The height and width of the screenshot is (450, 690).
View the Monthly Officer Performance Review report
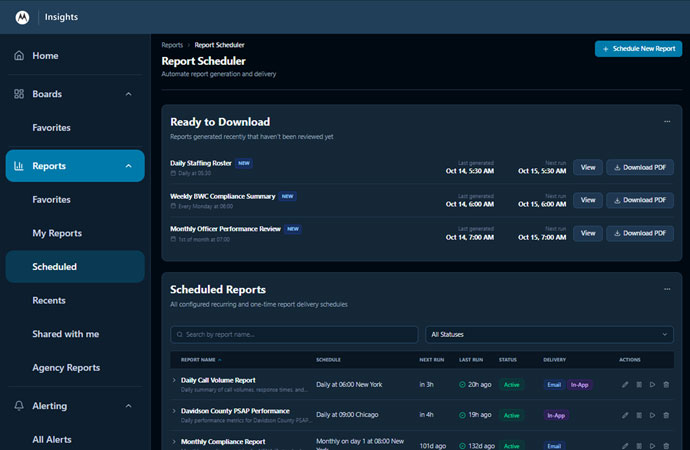coord(588,233)
